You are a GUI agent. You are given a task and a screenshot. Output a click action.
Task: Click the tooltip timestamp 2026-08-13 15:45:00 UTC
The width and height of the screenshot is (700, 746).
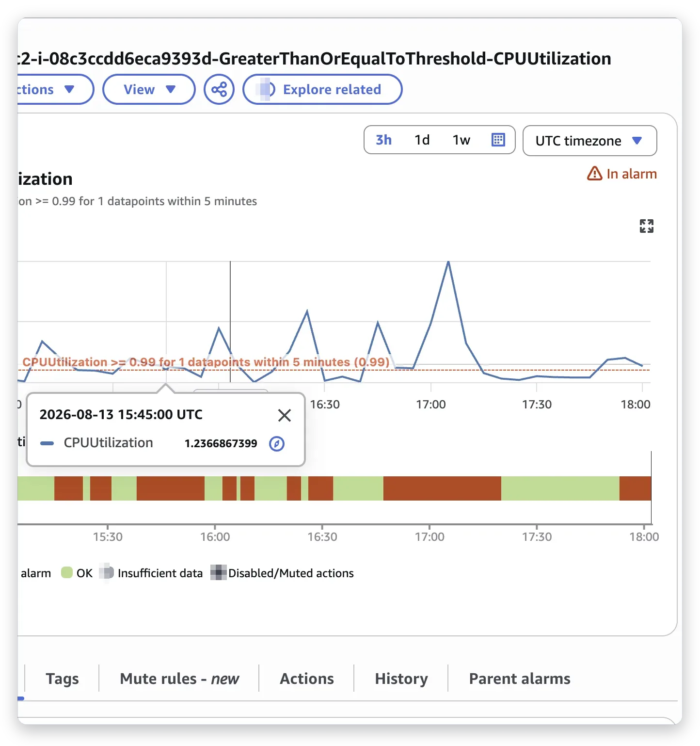coord(121,415)
